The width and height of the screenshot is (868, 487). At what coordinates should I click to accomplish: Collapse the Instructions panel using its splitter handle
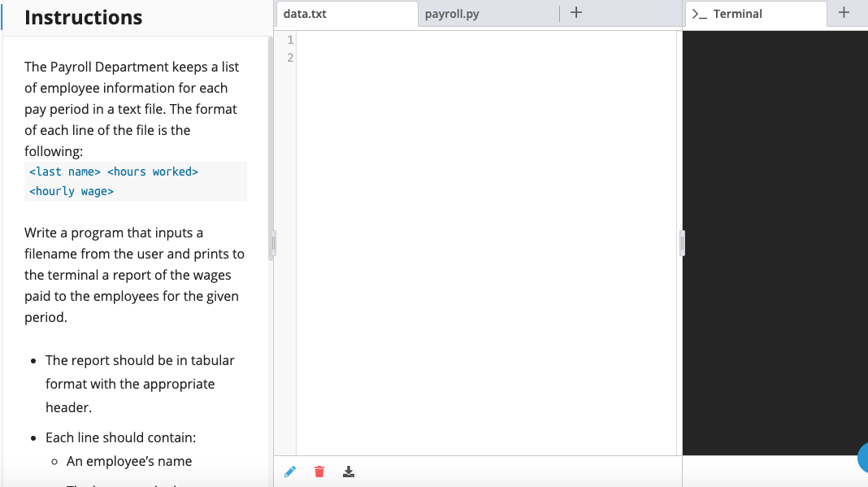(272, 242)
